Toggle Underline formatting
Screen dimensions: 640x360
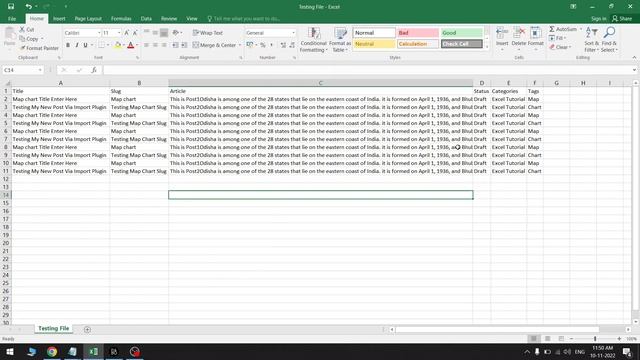85,45
